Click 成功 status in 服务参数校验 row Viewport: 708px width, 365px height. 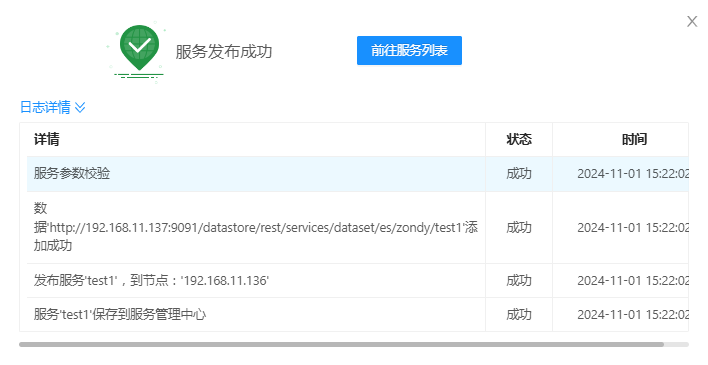click(x=519, y=173)
